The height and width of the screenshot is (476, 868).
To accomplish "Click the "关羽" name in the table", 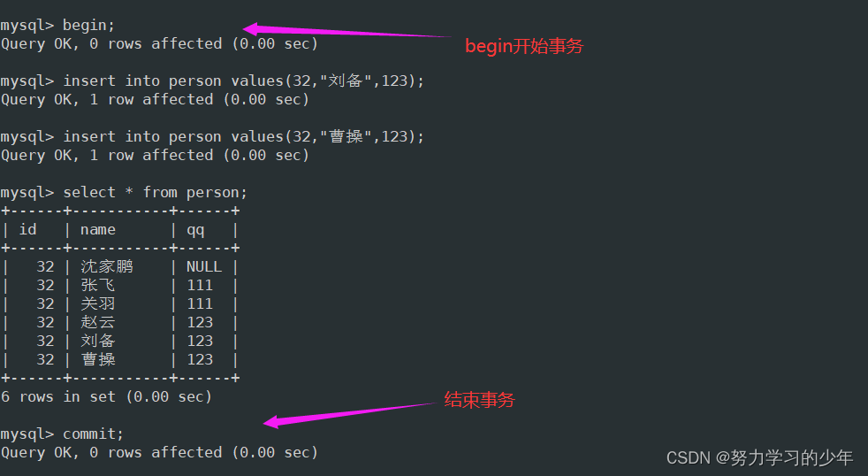I will (97, 303).
